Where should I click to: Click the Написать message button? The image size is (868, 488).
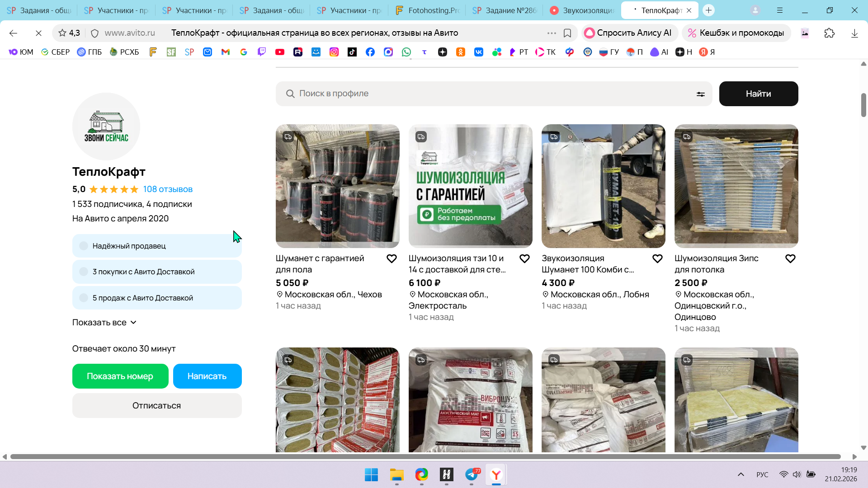click(x=207, y=376)
